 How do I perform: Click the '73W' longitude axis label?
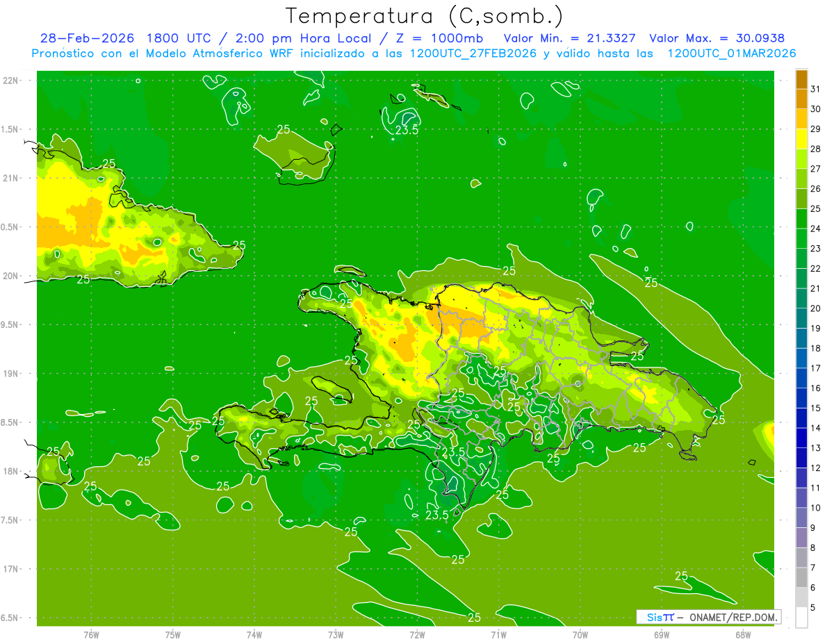pyautogui.click(x=336, y=635)
